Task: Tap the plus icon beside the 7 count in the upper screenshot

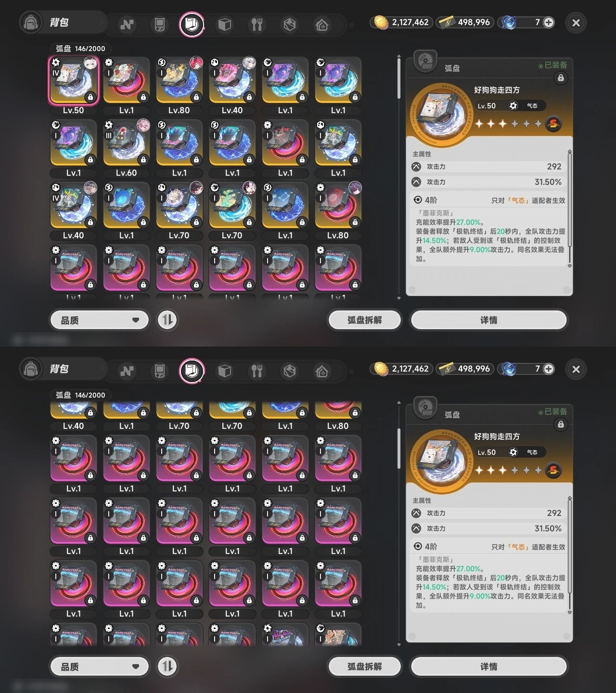Action: [x=549, y=22]
